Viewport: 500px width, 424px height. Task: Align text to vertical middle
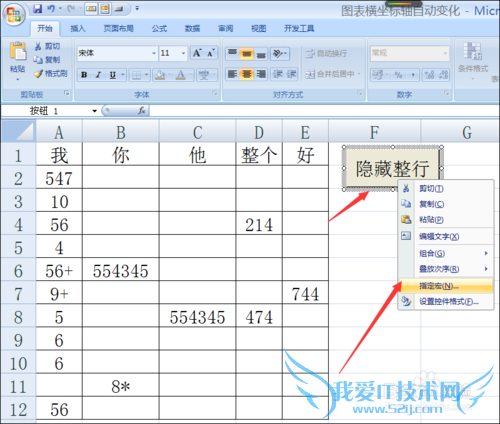[247, 53]
